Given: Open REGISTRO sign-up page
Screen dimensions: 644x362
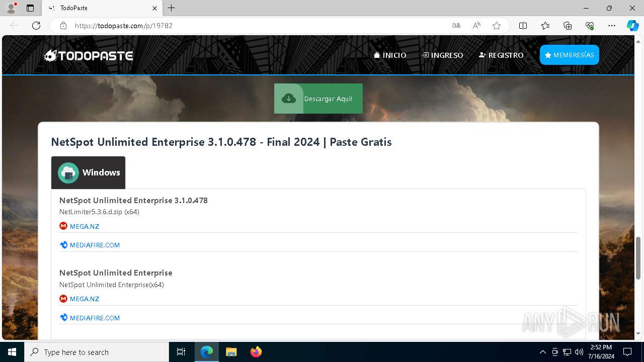Looking at the screenshot, I should 501,55.
